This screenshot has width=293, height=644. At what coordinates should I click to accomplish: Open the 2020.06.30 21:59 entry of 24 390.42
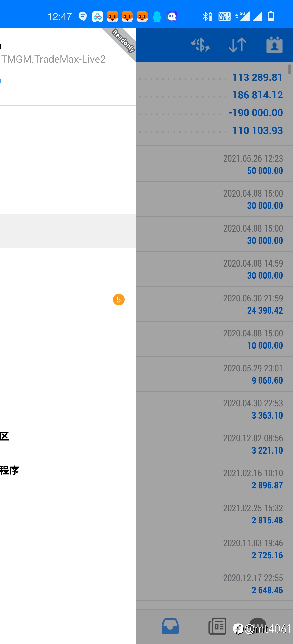tap(214, 304)
